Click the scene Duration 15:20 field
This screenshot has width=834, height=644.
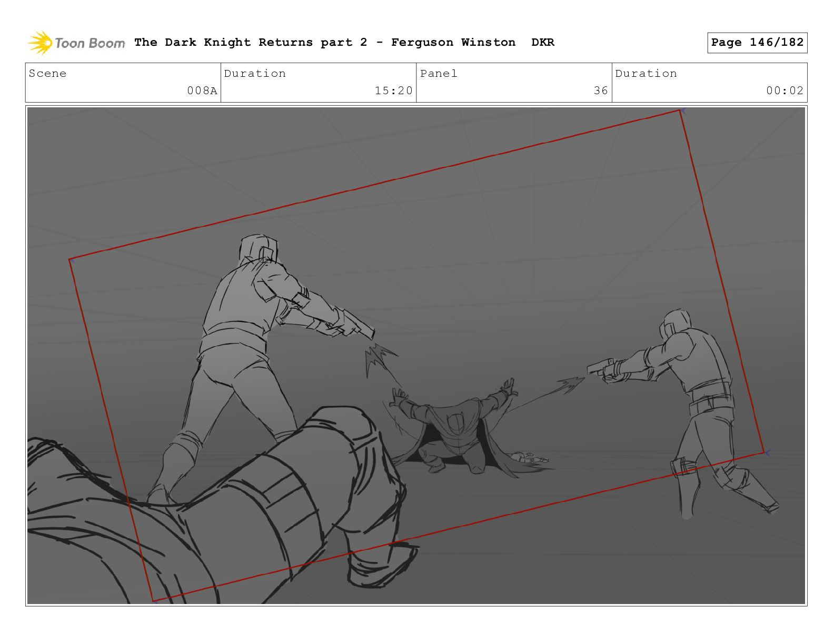point(319,83)
